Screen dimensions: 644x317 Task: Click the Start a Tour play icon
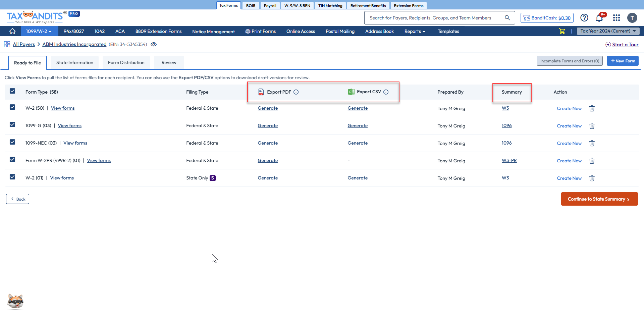pos(608,45)
